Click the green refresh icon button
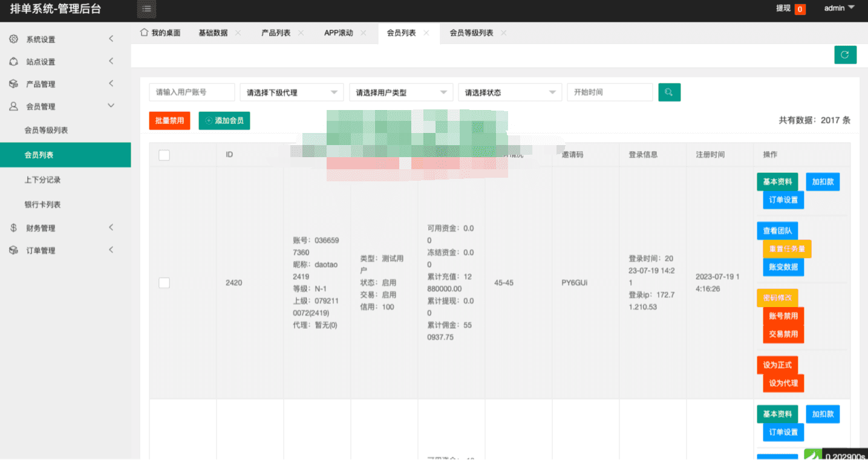The width and height of the screenshot is (868, 460). [x=845, y=54]
